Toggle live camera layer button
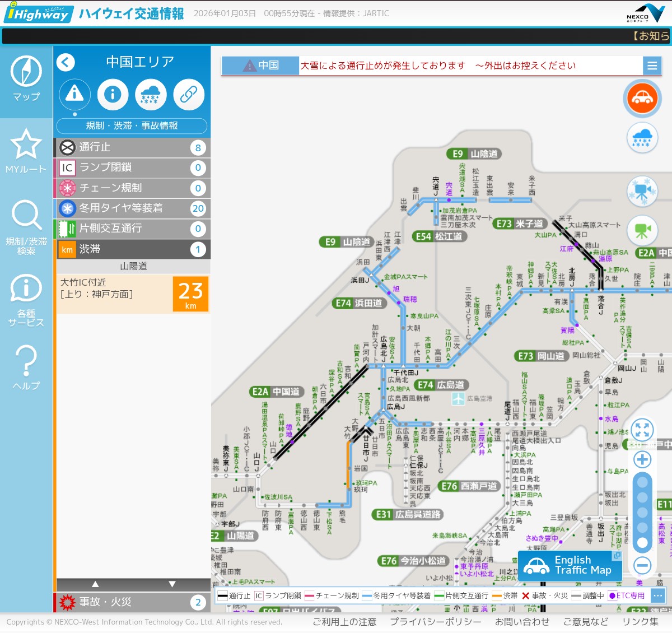 click(x=642, y=231)
